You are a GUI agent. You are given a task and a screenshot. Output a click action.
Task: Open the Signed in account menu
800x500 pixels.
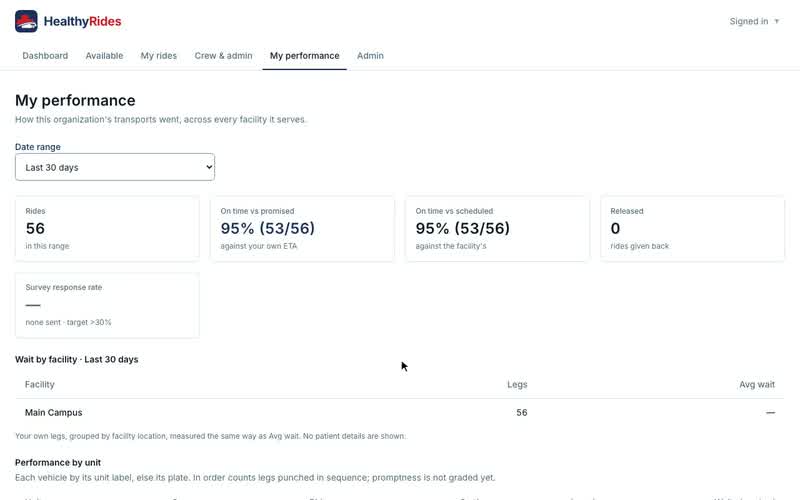point(754,21)
